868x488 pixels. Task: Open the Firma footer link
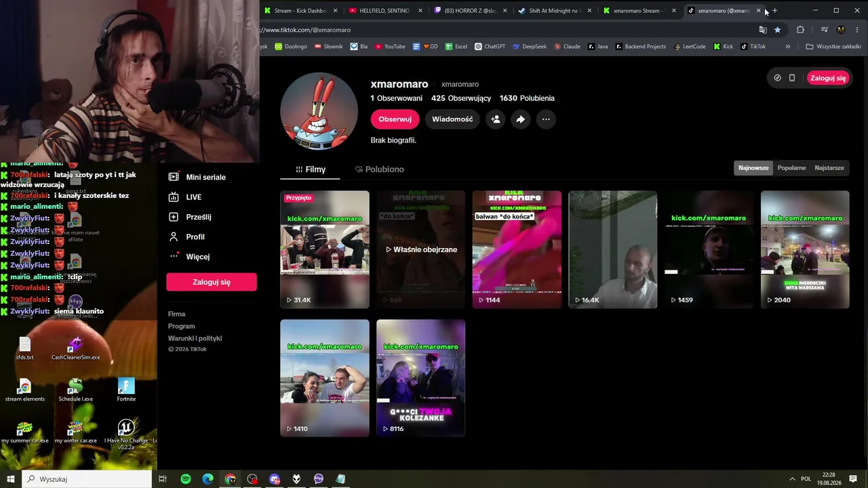pyautogui.click(x=177, y=314)
